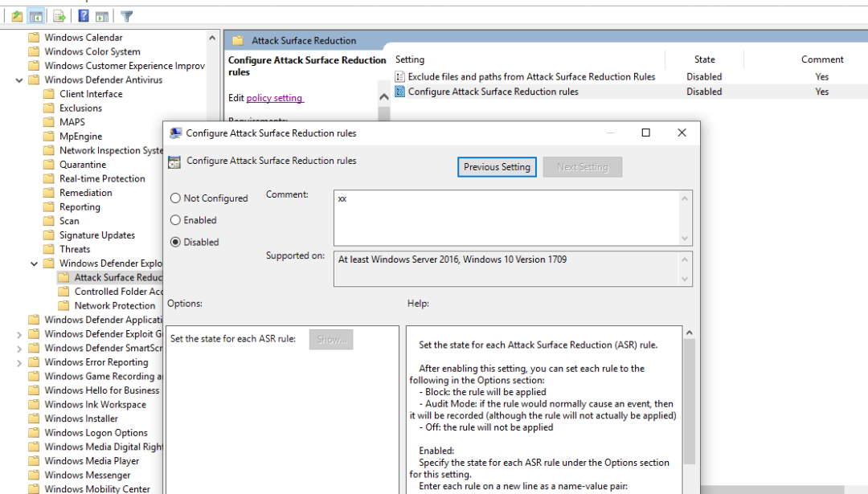Expand the Windows Error Reporting node
868x494 pixels.
point(19,363)
